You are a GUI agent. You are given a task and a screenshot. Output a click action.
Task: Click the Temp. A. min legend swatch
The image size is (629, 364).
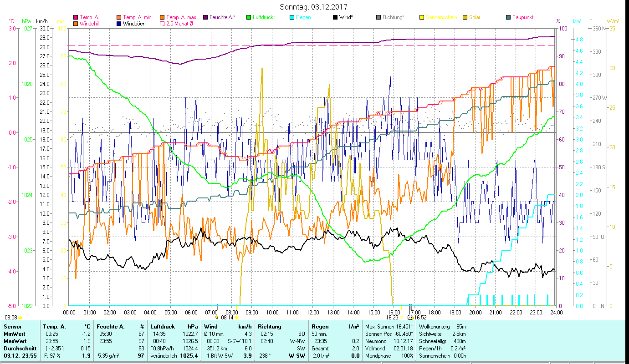119,17
